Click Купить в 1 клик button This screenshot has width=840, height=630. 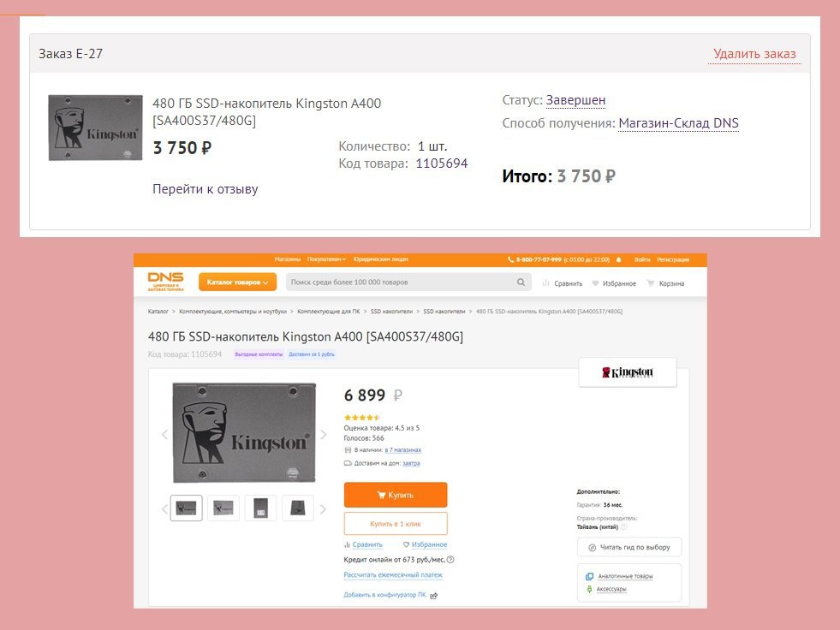pyautogui.click(x=396, y=523)
